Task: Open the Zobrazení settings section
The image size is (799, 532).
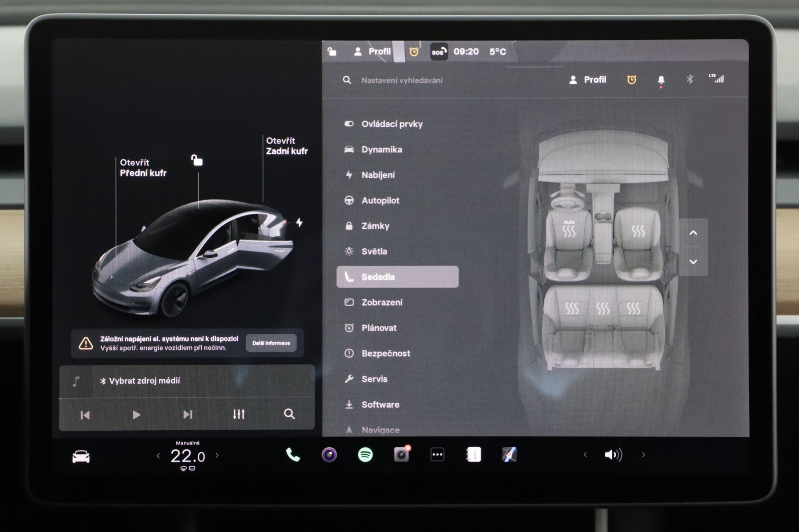Action: coord(382,302)
